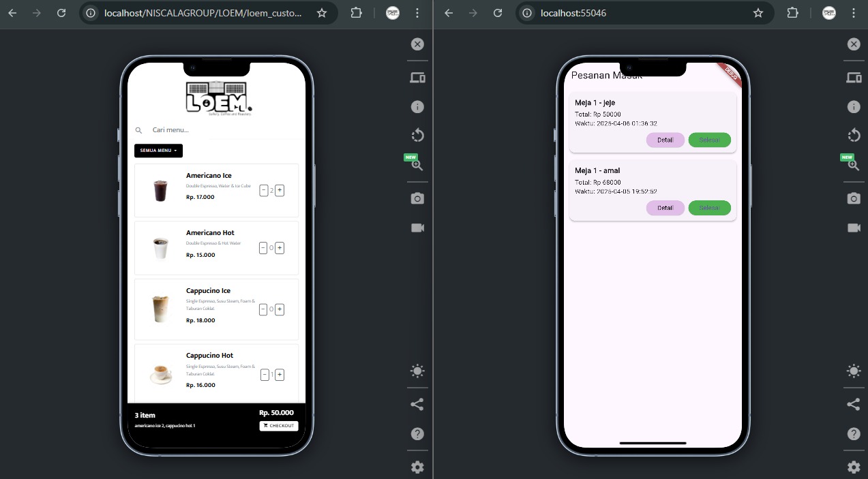
Task: Open Chrome three-dot menu in left window
Action: click(x=417, y=13)
